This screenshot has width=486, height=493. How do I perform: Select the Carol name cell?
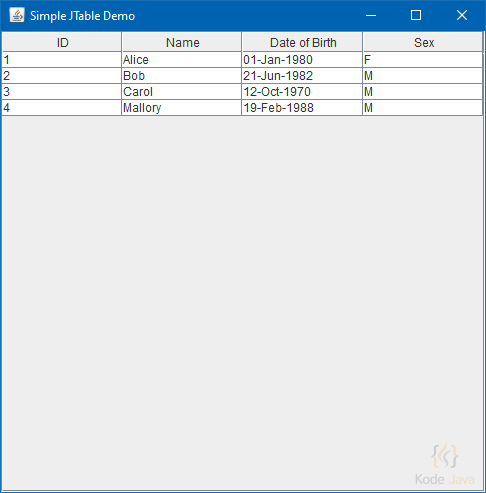(x=182, y=92)
